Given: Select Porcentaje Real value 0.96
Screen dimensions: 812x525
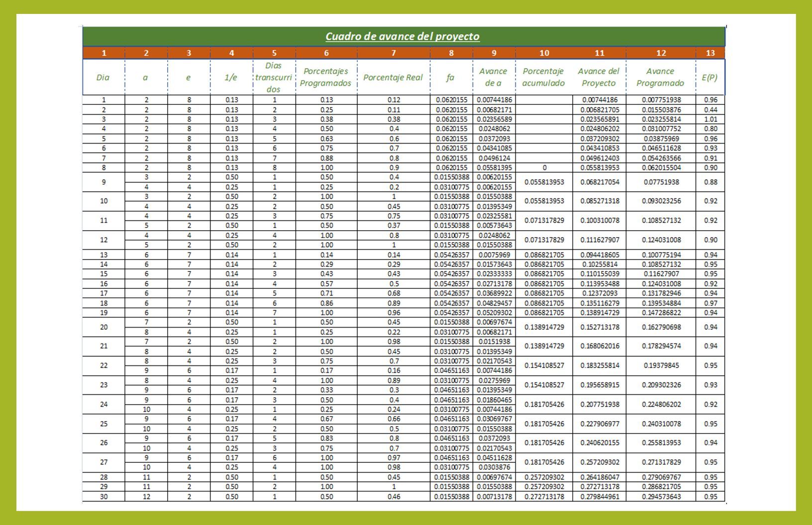Looking at the screenshot, I should [x=394, y=313].
